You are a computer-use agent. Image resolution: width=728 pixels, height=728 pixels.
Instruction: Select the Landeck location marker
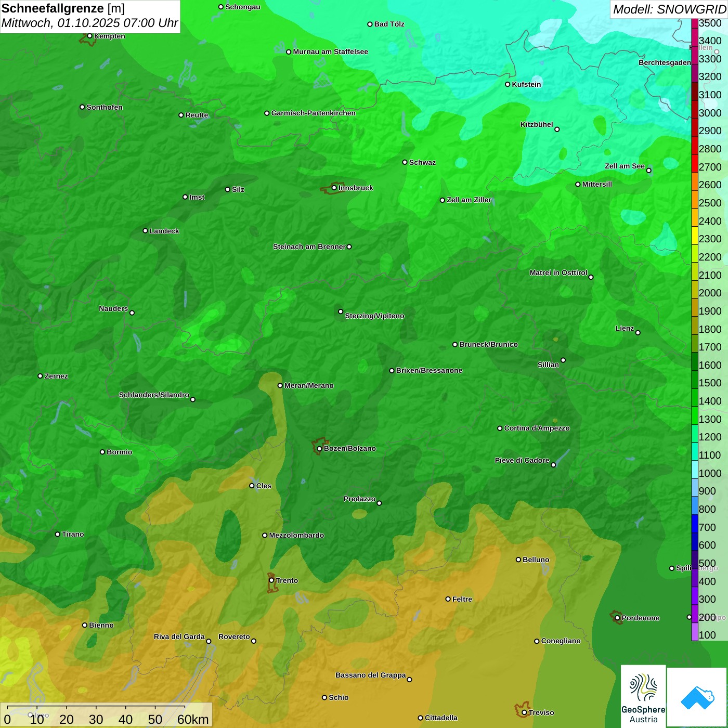(x=145, y=231)
